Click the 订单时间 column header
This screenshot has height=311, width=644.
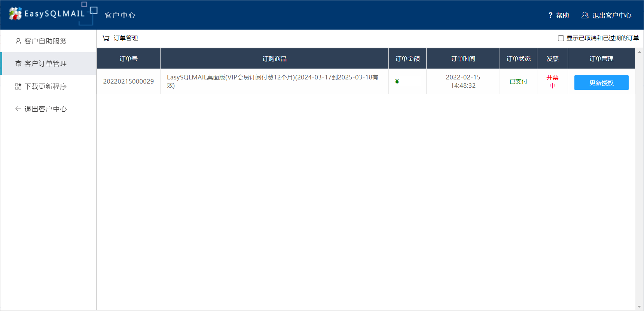(x=463, y=58)
